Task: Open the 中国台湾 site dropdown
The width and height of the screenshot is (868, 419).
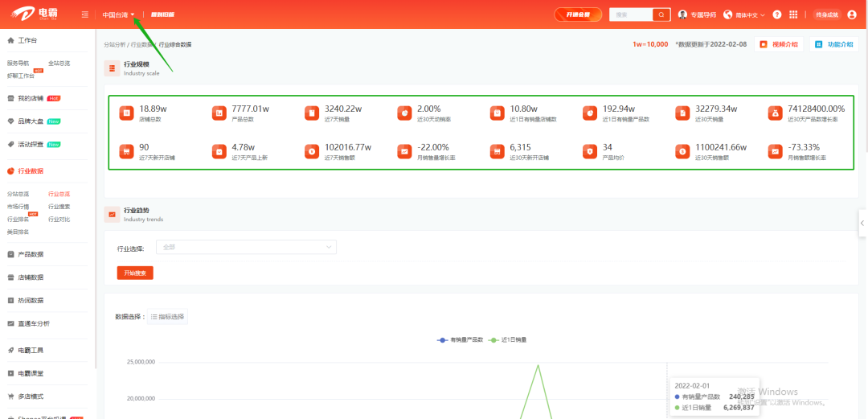Action: pyautogui.click(x=118, y=14)
